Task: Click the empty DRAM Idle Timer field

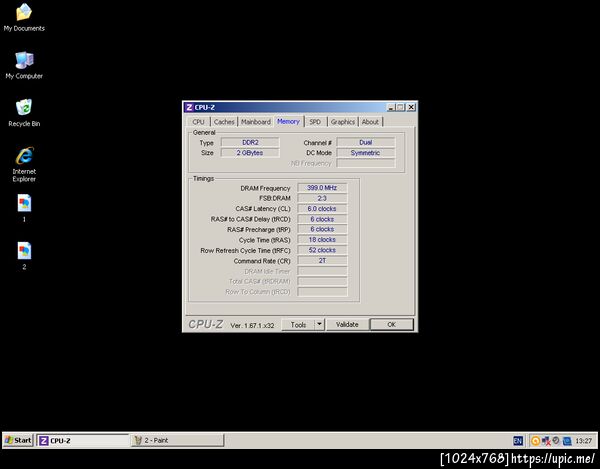Action: point(322,271)
